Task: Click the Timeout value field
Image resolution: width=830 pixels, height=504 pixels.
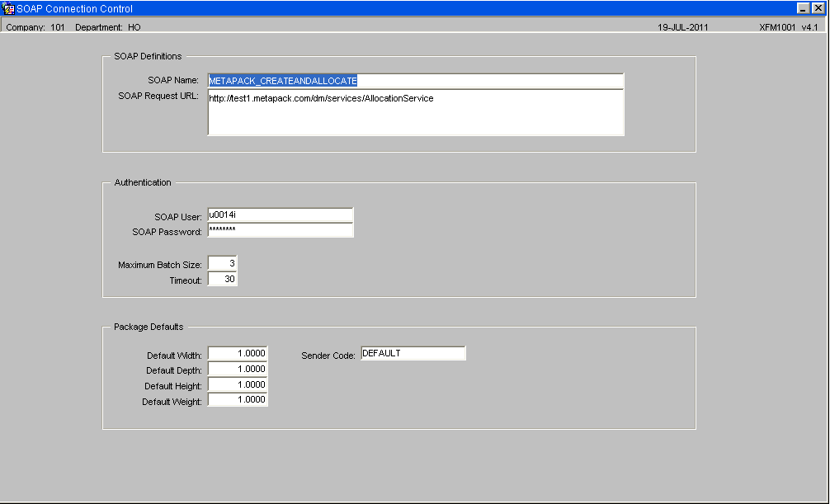Action: [x=222, y=279]
